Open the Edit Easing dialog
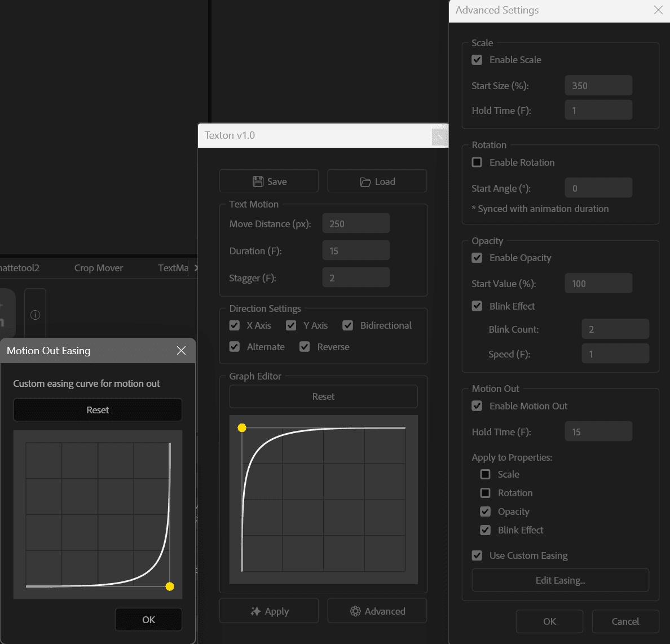The width and height of the screenshot is (670, 644). coord(560,580)
